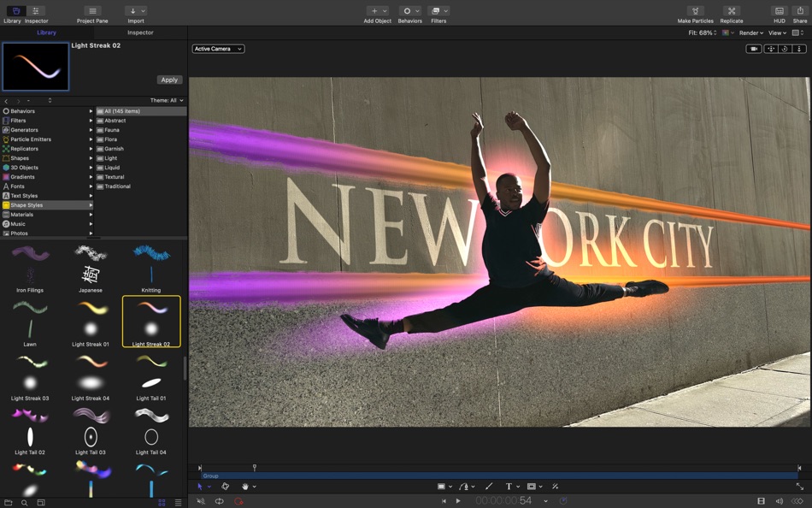Viewport: 812px width, 508px height.
Task: Enable keyframe recording with the red record button
Action: pos(238,502)
